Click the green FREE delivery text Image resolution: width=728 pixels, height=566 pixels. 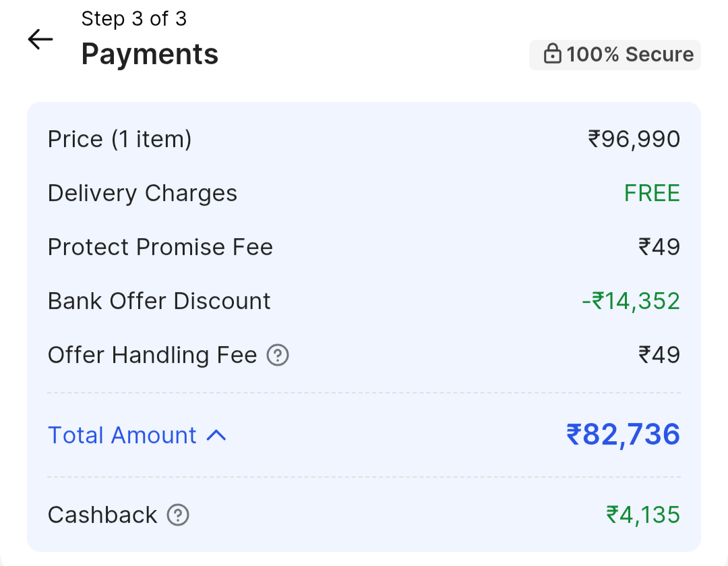point(652,194)
